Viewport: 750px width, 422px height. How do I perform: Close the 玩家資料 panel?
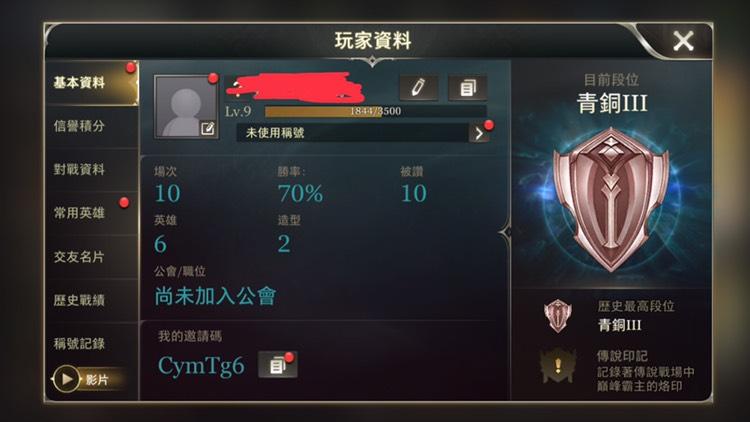coord(683,41)
